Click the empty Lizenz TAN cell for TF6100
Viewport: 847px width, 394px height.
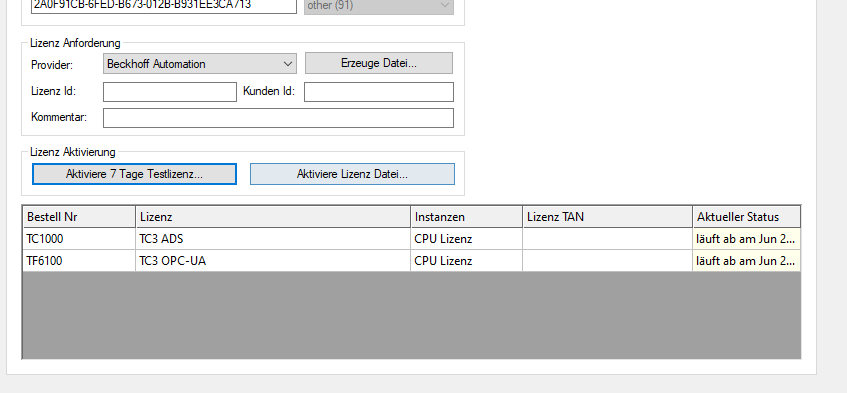click(607, 261)
